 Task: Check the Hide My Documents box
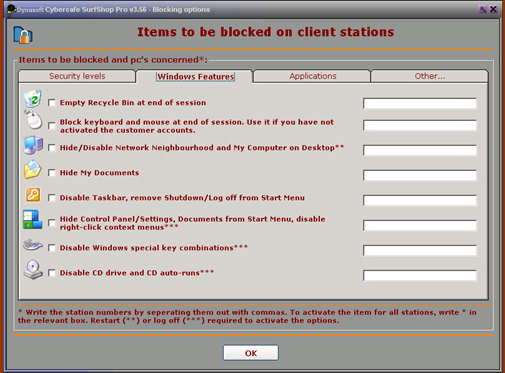[52, 173]
